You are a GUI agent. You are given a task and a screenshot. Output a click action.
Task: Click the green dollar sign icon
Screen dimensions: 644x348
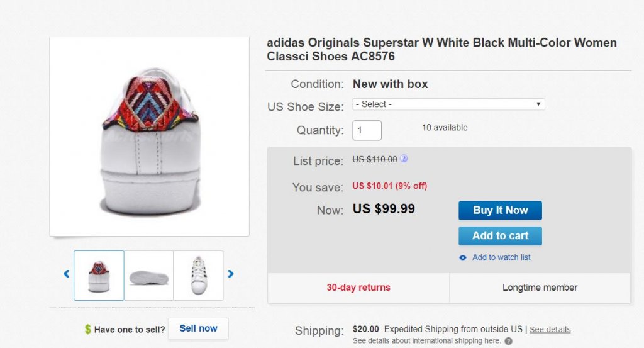click(x=88, y=329)
